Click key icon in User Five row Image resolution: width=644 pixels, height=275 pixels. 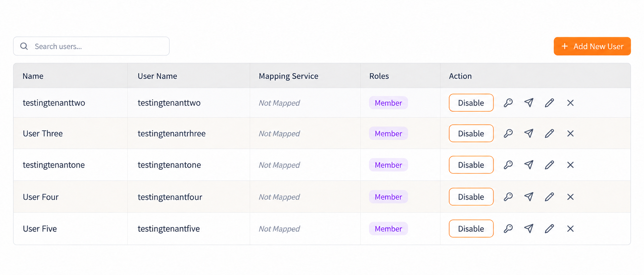[508, 229]
